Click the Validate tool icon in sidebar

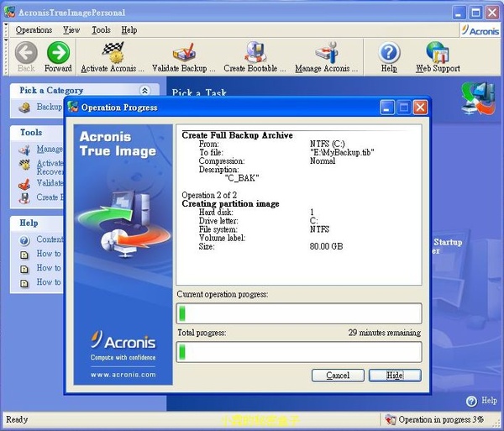(x=24, y=184)
